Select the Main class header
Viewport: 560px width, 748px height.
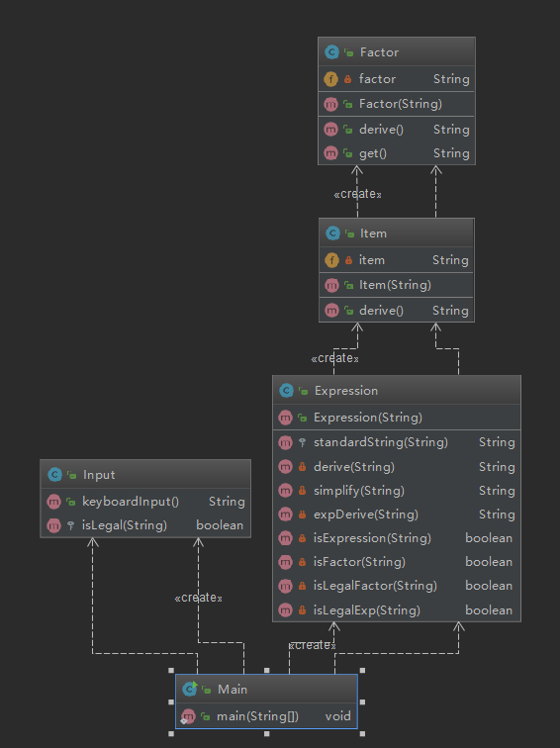point(266,689)
